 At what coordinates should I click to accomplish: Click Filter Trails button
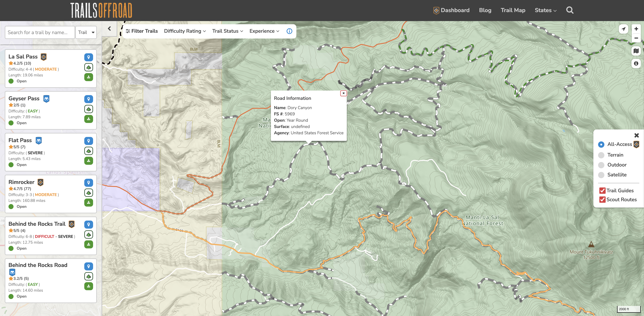142,31
